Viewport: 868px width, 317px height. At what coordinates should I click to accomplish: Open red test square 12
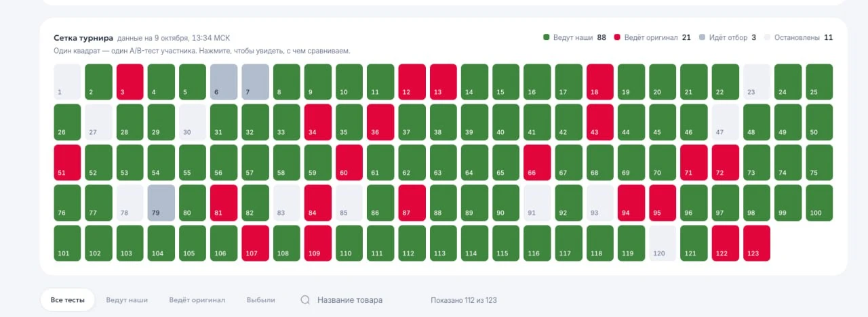coord(412,82)
